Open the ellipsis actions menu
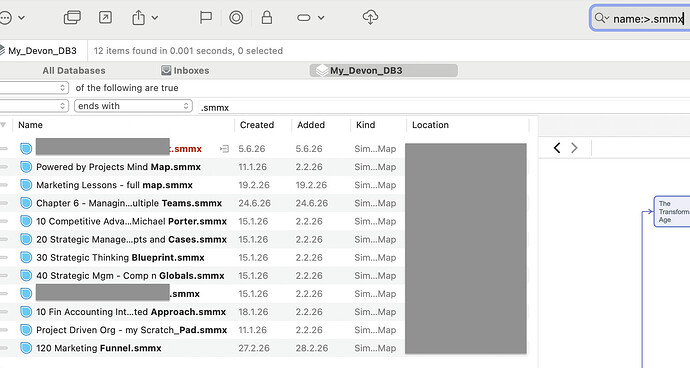Image resolution: width=690 pixels, height=368 pixels. [x=12, y=18]
